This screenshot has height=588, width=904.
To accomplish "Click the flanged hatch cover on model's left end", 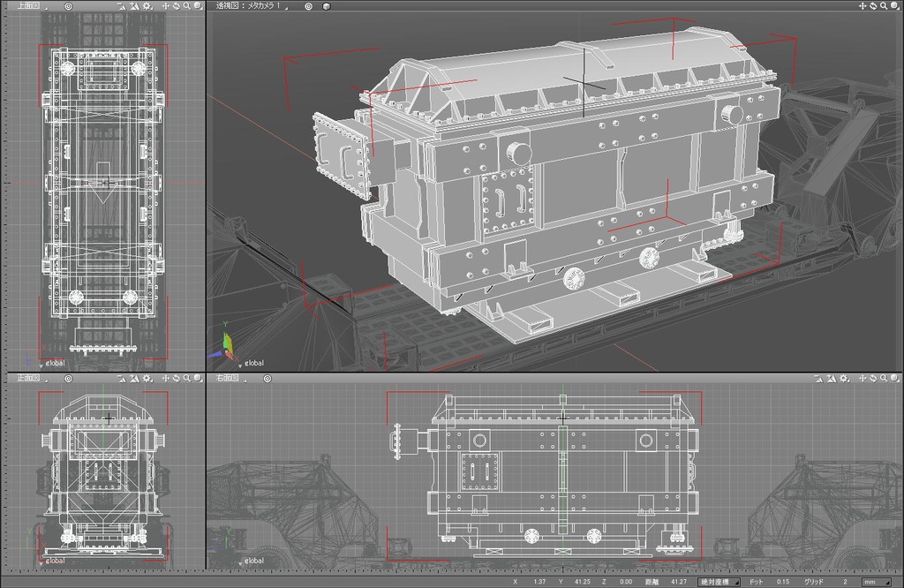I will pyautogui.click(x=341, y=155).
